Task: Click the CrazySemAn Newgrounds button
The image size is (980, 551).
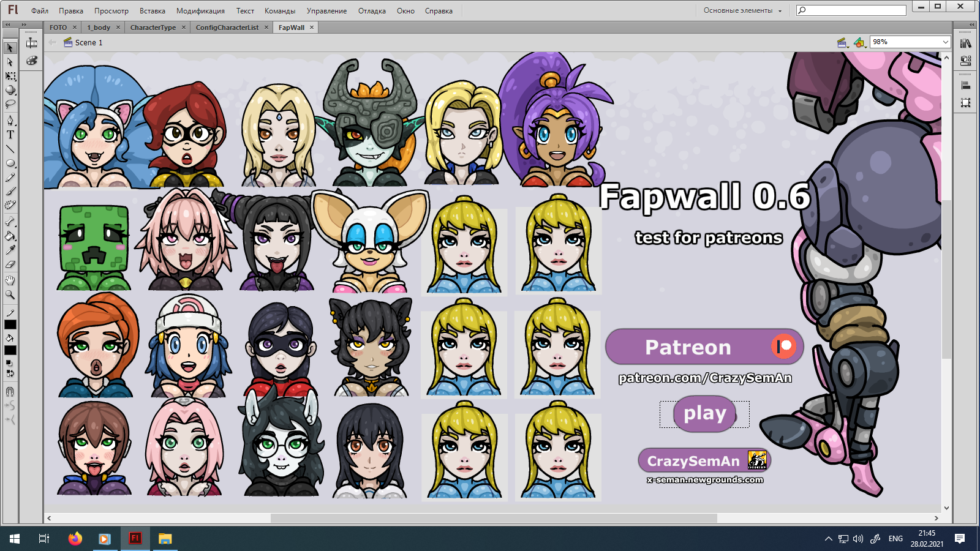Action: click(704, 460)
